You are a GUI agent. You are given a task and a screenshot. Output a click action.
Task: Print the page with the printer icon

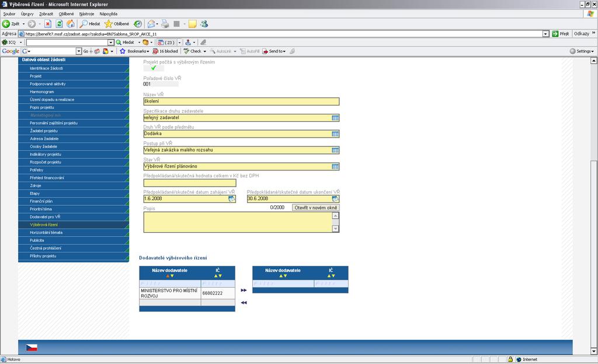pyautogui.click(x=165, y=24)
